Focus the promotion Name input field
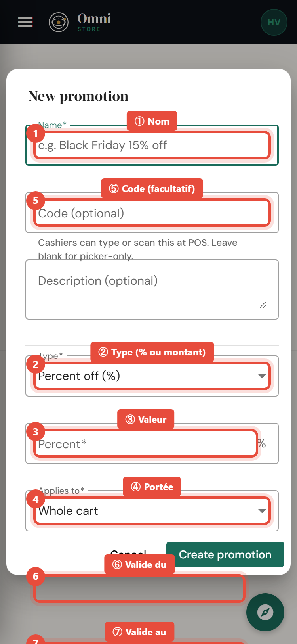Image resolution: width=297 pixels, height=644 pixels. [x=152, y=145]
